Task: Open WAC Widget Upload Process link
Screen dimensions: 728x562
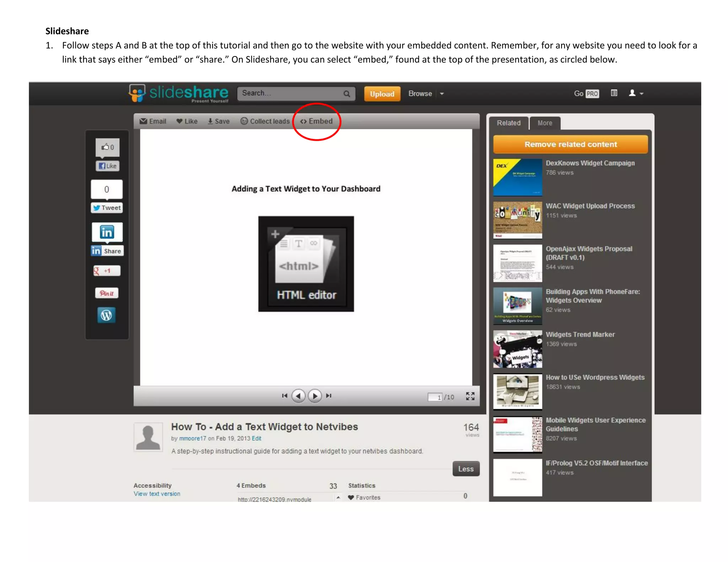Action: [590, 206]
